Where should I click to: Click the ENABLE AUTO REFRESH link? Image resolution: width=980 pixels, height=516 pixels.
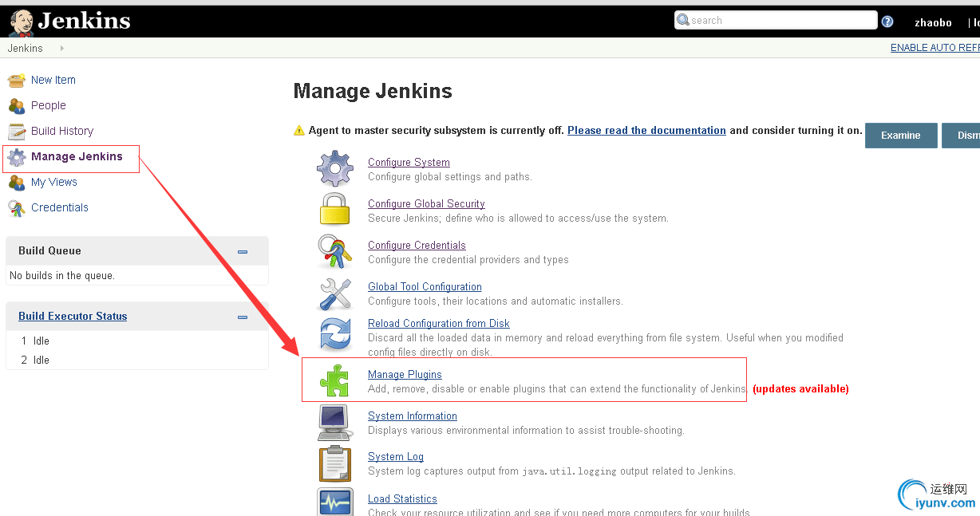click(935, 48)
